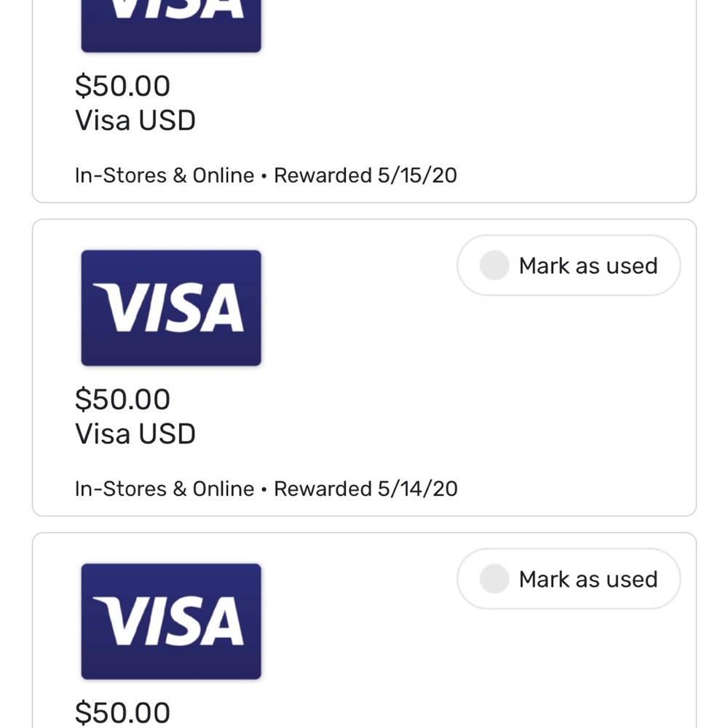Click the Mark as used text on the 5/14/20 card
Screen dimensions: 728x728
point(588,266)
